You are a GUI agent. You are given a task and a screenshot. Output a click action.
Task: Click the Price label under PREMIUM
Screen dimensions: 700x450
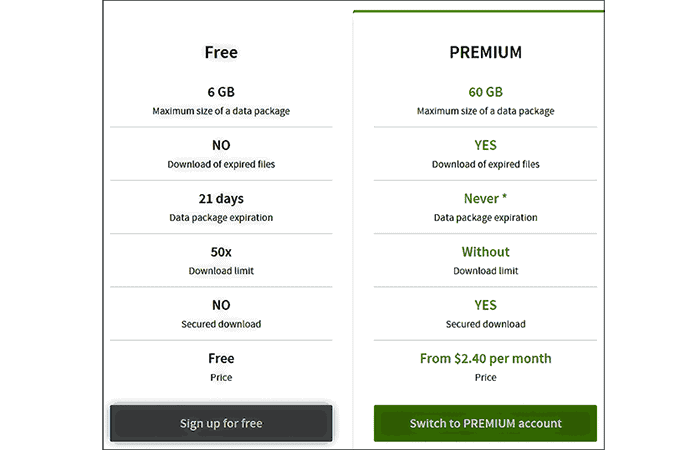point(485,377)
